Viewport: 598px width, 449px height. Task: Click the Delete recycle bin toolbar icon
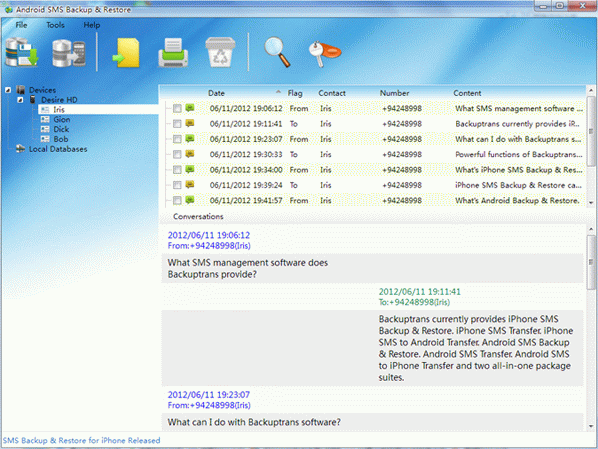tap(220, 52)
